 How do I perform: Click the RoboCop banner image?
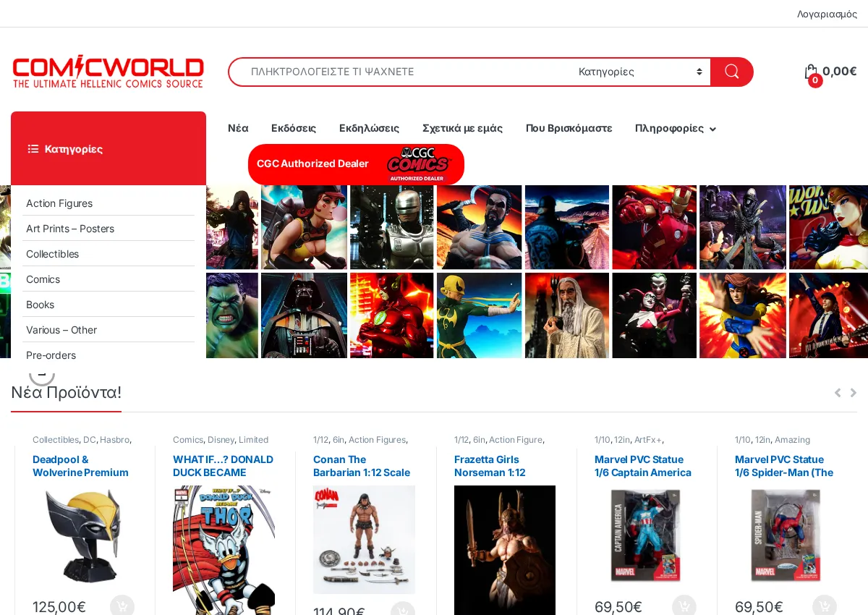pos(391,227)
